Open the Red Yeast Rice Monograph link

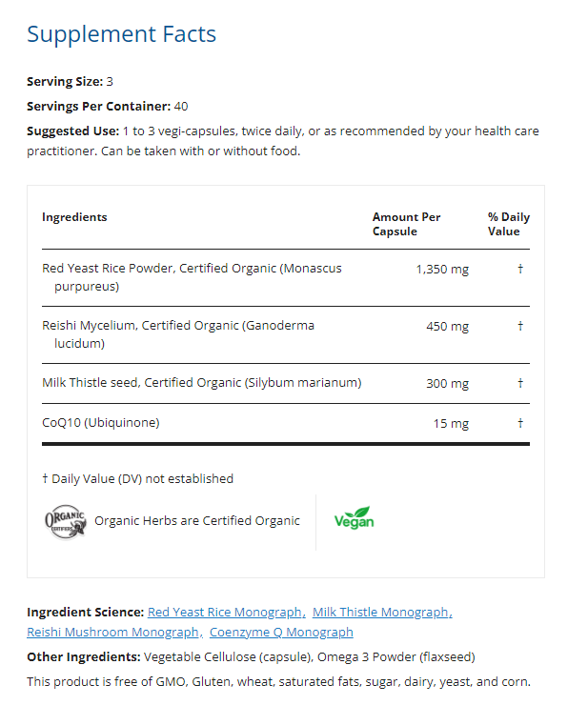coord(226,613)
